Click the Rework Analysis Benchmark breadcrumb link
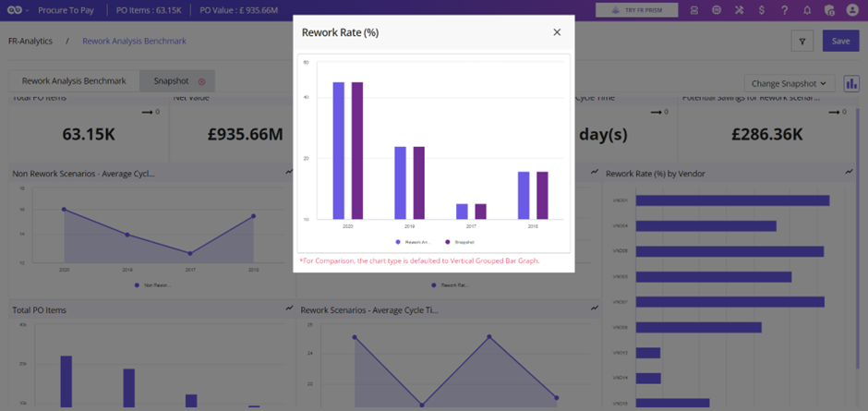Screen dimensions: 868x411 pyautogui.click(x=135, y=41)
